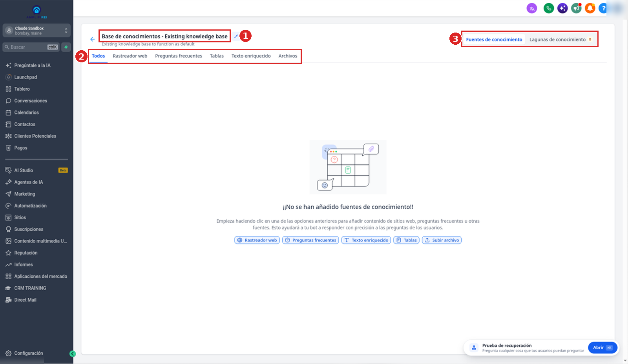The image size is (628, 364).
Task: Click the Subir archivo button
Action: [442, 240]
